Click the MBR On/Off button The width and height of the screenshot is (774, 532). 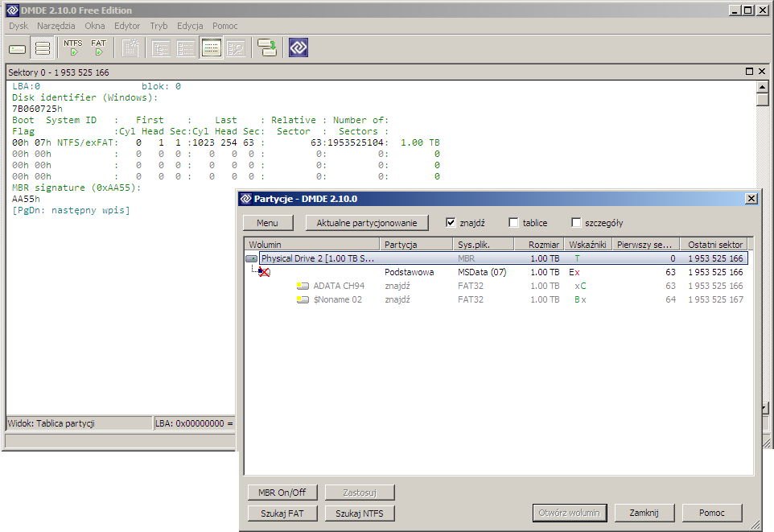[x=282, y=493]
